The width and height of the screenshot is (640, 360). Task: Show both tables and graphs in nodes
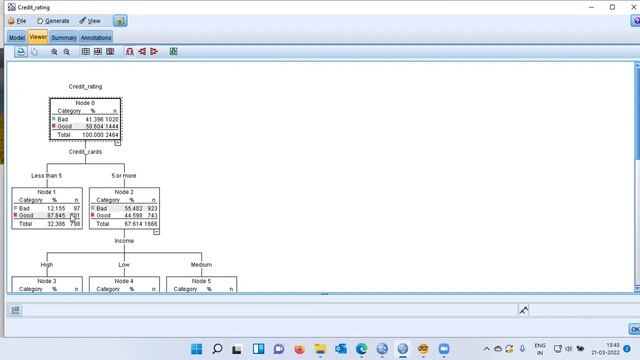point(110,52)
